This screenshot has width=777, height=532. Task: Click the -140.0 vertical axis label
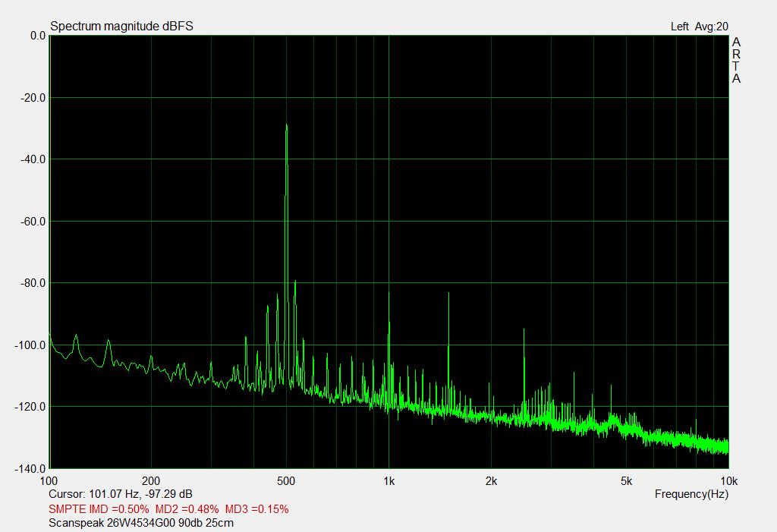click(x=30, y=469)
